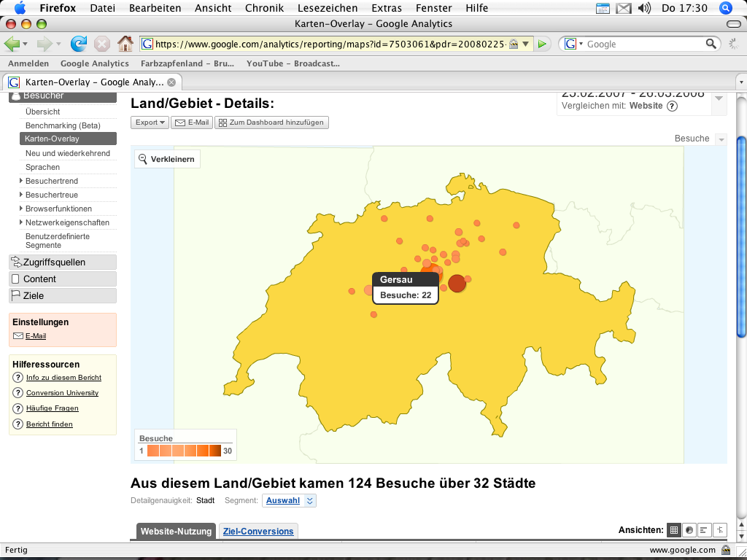Open the address bar history dropdown
This screenshot has width=747, height=560.
(525, 44)
